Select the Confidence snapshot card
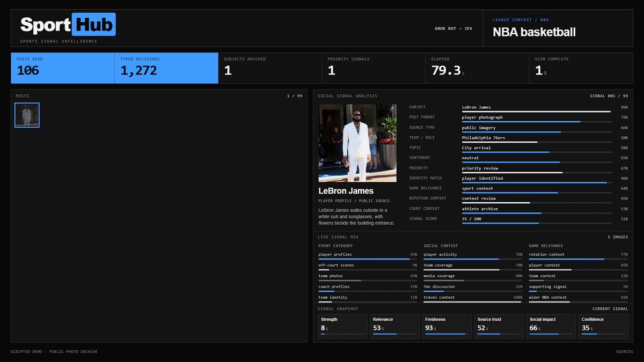 (603, 326)
